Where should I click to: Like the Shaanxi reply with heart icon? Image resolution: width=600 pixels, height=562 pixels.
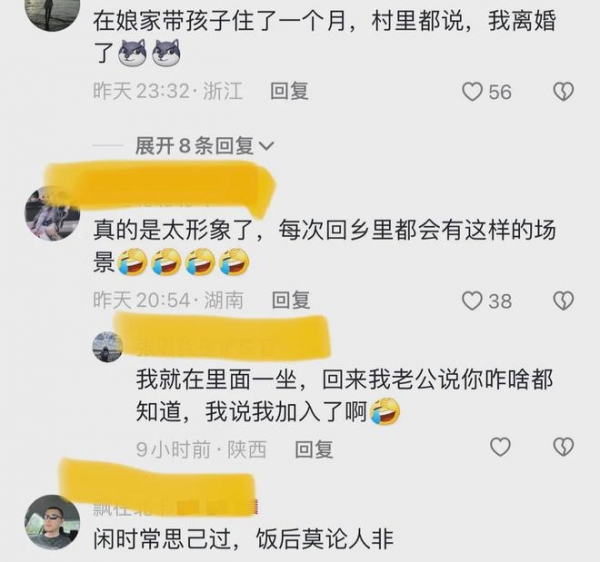point(501,447)
